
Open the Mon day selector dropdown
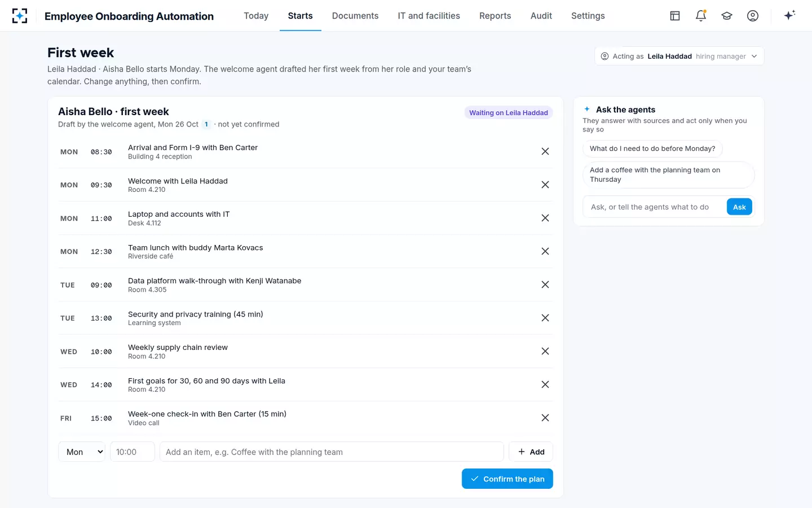[x=82, y=452]
